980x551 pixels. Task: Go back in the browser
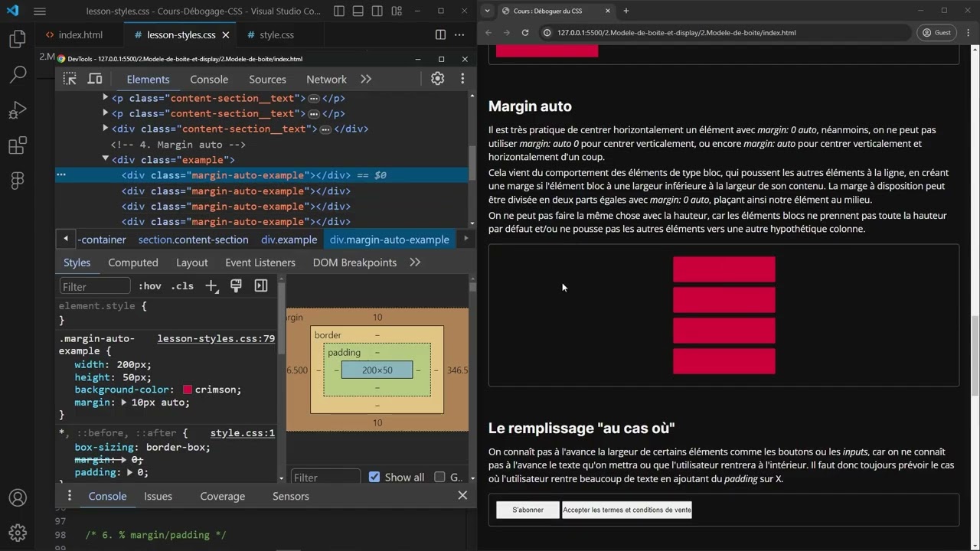click(x=488, y=33)
